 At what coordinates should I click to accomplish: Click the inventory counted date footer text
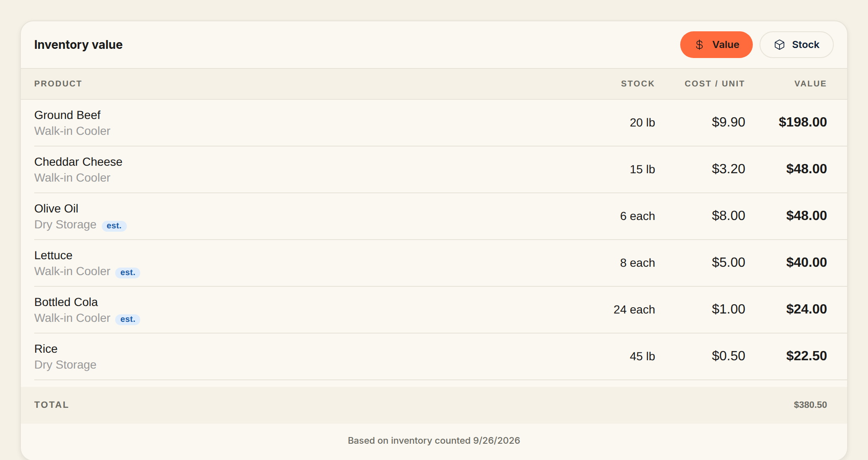point(434,440)
